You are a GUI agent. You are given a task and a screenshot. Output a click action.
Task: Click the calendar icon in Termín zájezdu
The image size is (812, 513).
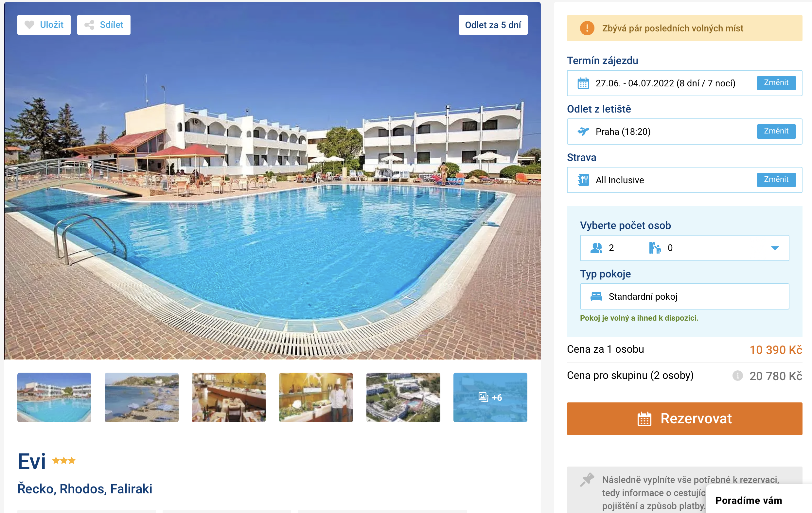pos(583,83)
